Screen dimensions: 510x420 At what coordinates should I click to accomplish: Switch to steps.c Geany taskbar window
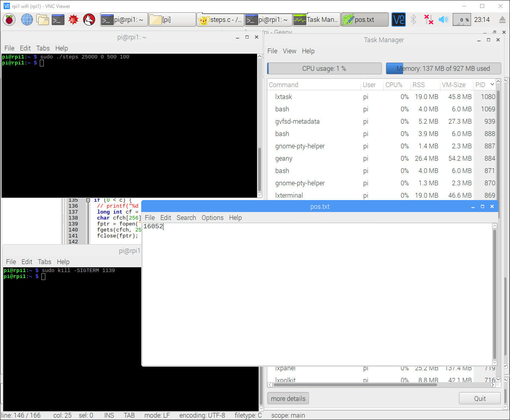tap(220, 19)
